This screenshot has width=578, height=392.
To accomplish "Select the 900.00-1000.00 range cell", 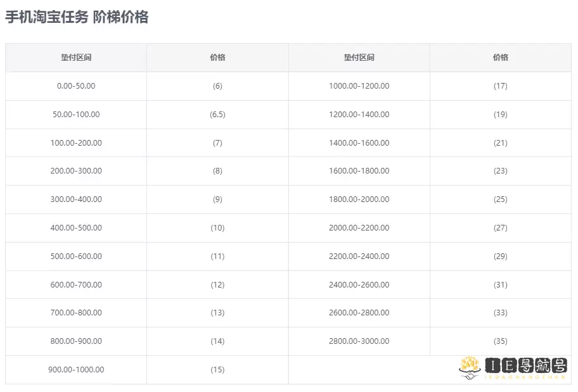I will [x=76, y=370].
